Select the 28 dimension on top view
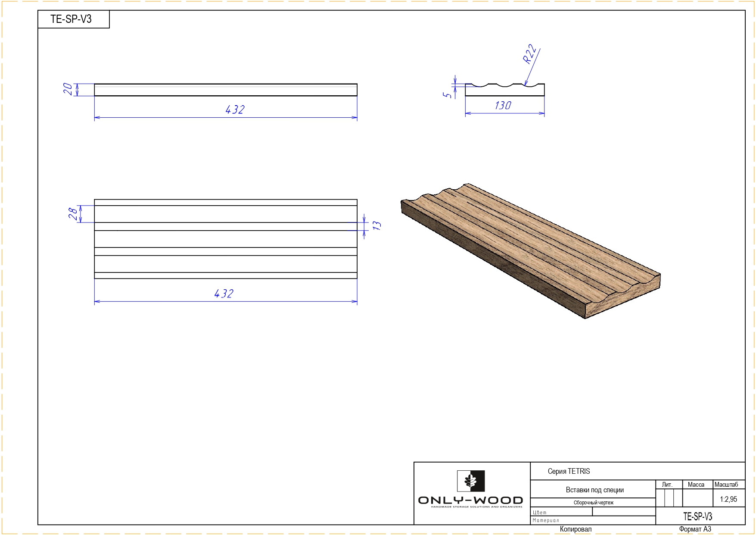Image resolution: width=756 pixels, height=535 pixels. click(73, 213)
